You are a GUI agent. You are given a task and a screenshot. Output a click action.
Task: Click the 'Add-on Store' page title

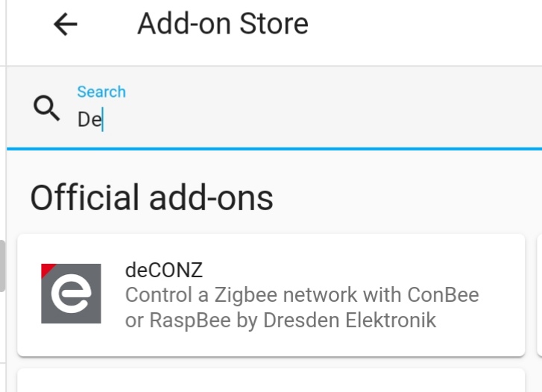point(222,25)
